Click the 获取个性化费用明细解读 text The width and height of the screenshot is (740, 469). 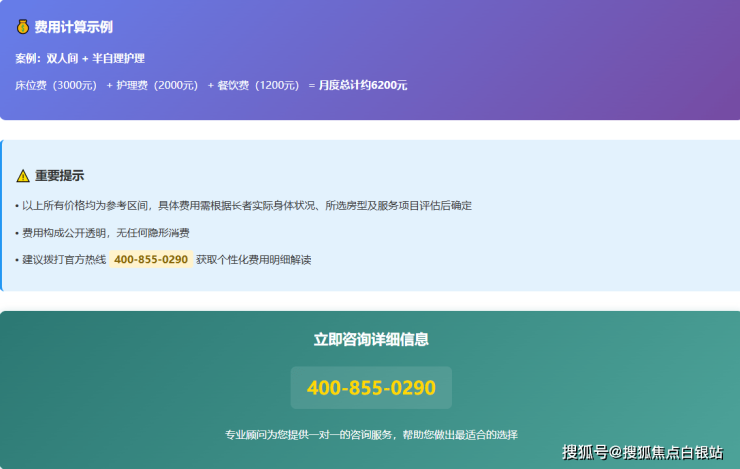pos(253,260)
